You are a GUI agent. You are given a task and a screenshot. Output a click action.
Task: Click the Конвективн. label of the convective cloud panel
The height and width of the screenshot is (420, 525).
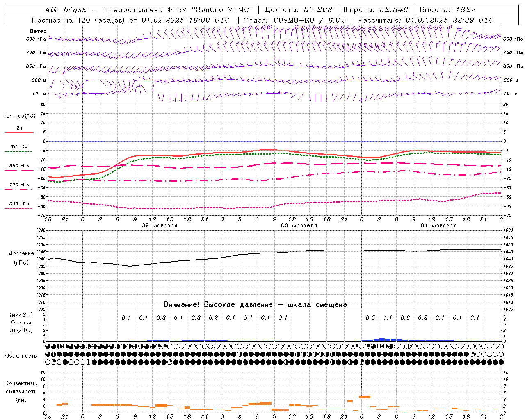tap(21, 383)
